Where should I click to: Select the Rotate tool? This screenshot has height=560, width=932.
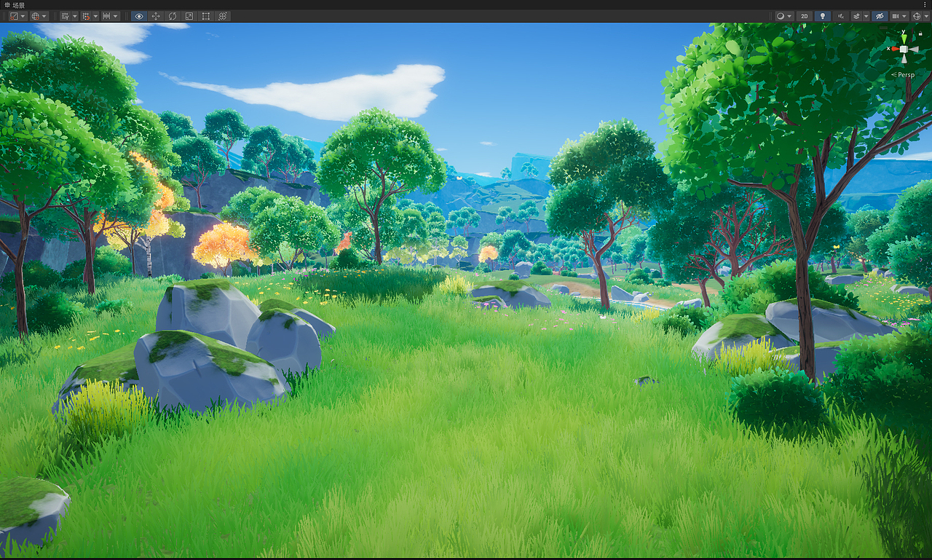[x=173, y=16]
